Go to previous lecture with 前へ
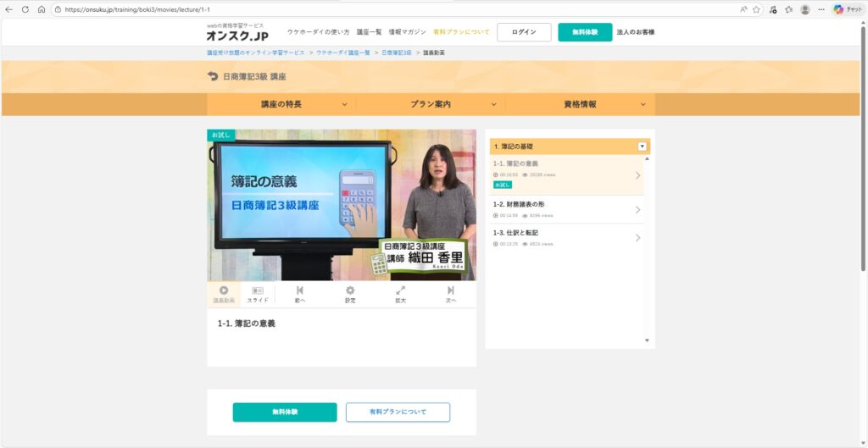The width and height of the screenshot is (868, 448). (x=299, y=290)
